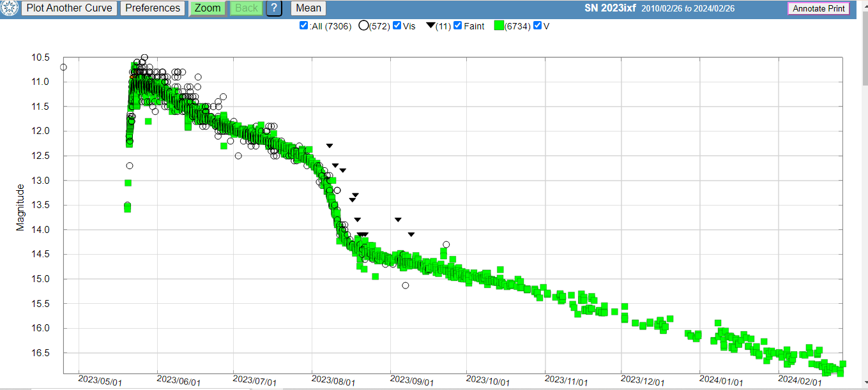Open Plot Another Curve

coord(69,8)
